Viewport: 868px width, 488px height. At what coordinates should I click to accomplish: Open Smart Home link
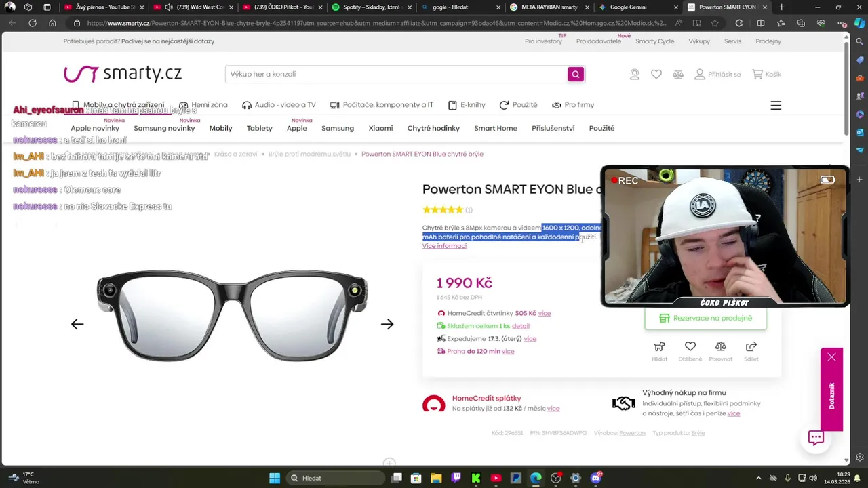[x=496, y=128]
